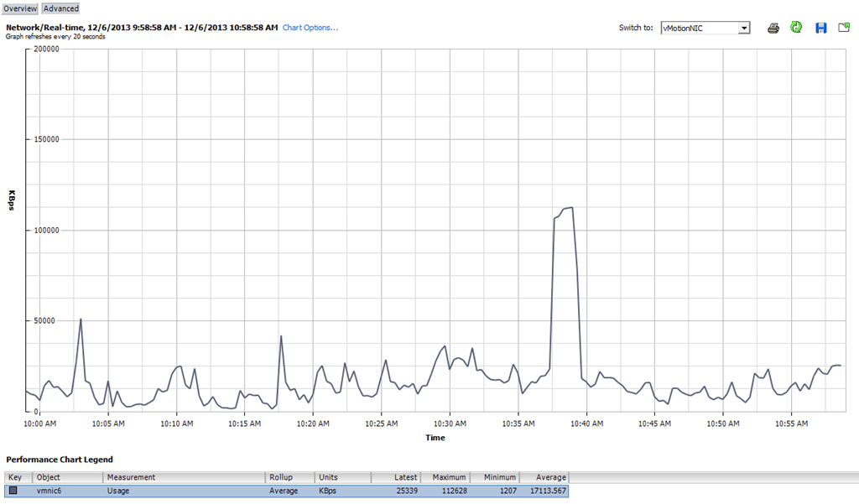The image size is (859, 504).
Task: Sort by the Units column header
Action: pos(343,477)
